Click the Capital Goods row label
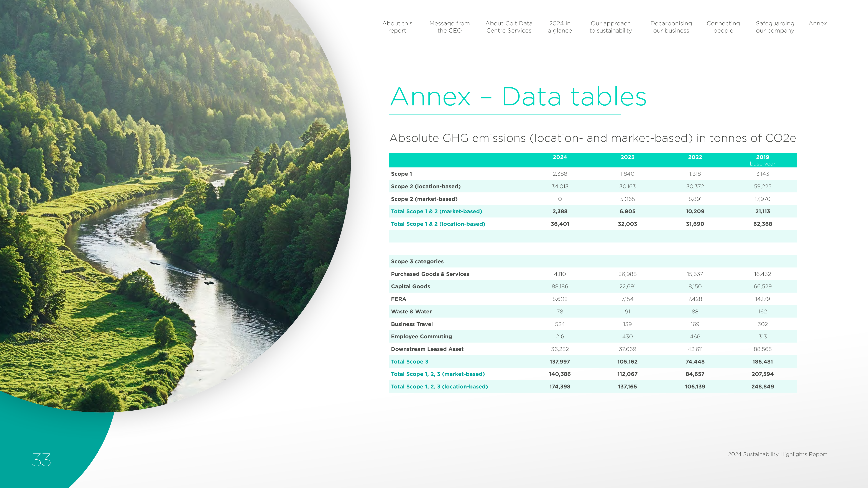Screen dimensions: 868x488 coord(410,287)
